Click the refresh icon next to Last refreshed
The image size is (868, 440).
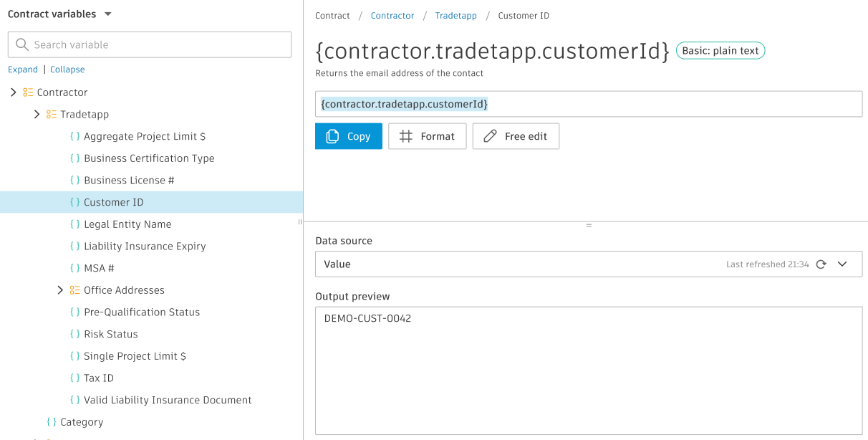pyautogui.click(x=821, y=264)
